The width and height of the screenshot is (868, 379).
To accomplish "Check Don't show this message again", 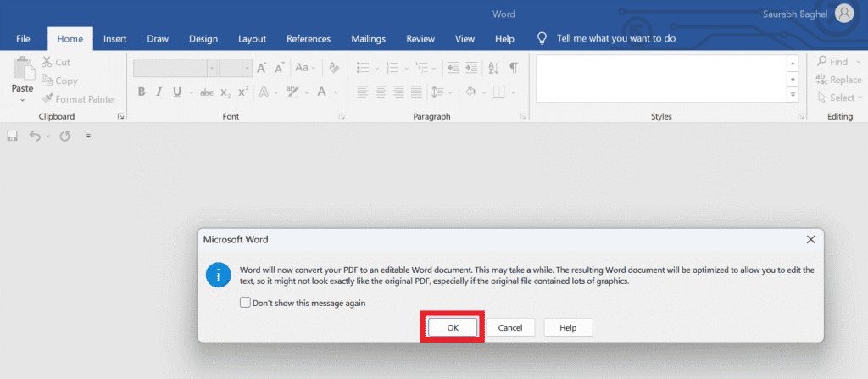I will point(245,303).
